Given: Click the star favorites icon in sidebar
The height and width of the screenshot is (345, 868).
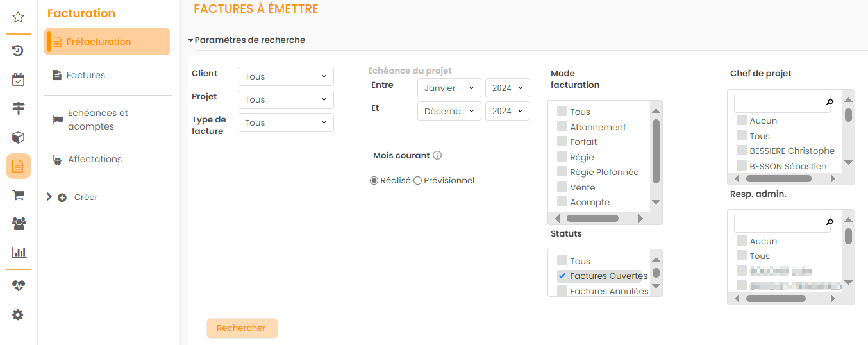Looking at the screenshot, I should point(18,17).
